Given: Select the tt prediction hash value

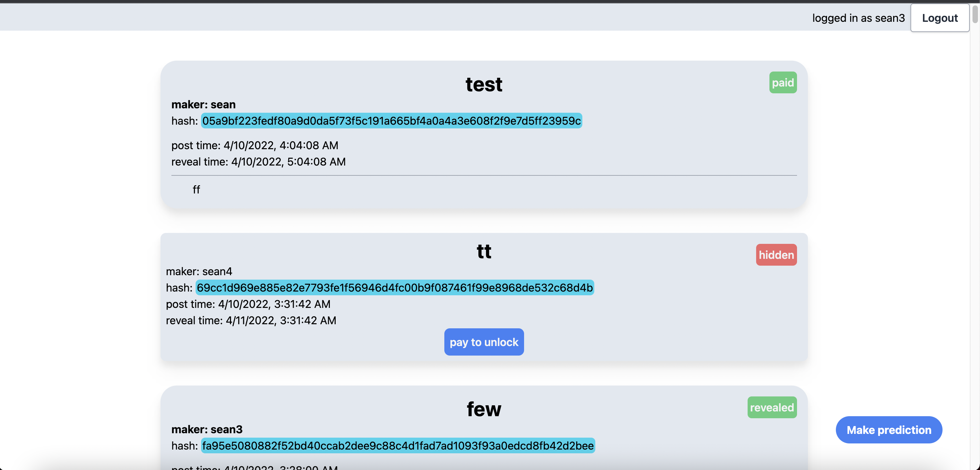Looking at the screenshot, I should pyautogui.click(x=395, y=288).
